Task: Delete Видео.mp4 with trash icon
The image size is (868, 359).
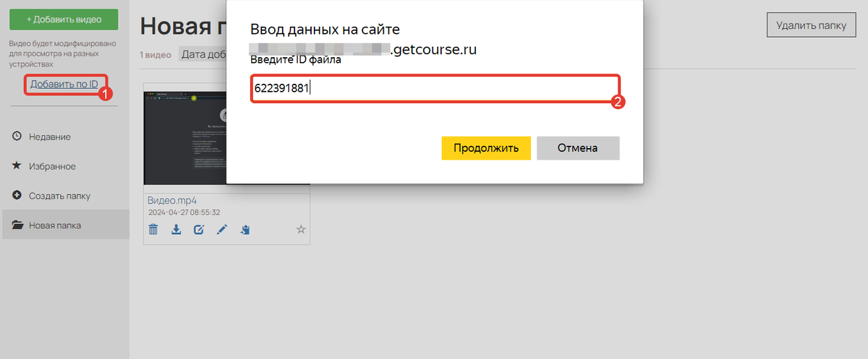Action: (x=153, y=230)
